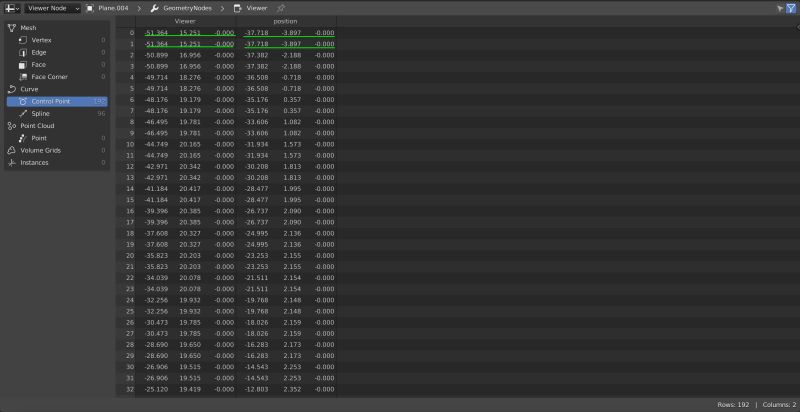Viewport: 800px width, 412px height.
Task: Click Viewer value -44.749 in row 10
Action: [x=156, y=144]
